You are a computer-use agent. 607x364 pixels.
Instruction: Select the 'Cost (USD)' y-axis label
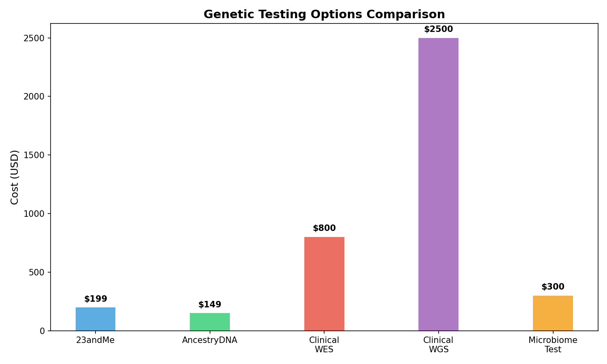(x=15, y=177)
